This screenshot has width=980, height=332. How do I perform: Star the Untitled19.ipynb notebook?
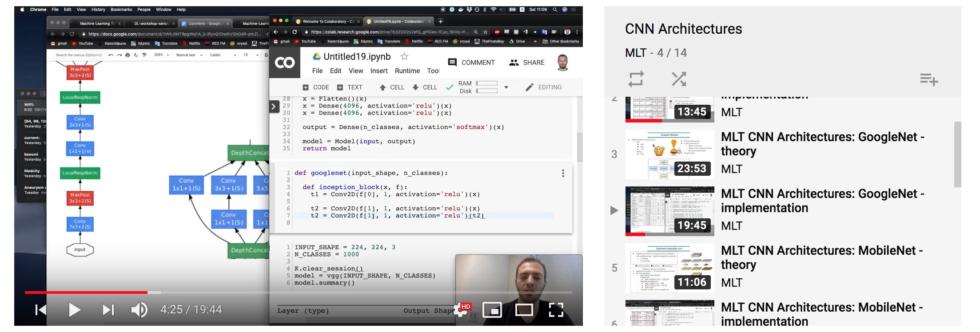click(404, 56)
